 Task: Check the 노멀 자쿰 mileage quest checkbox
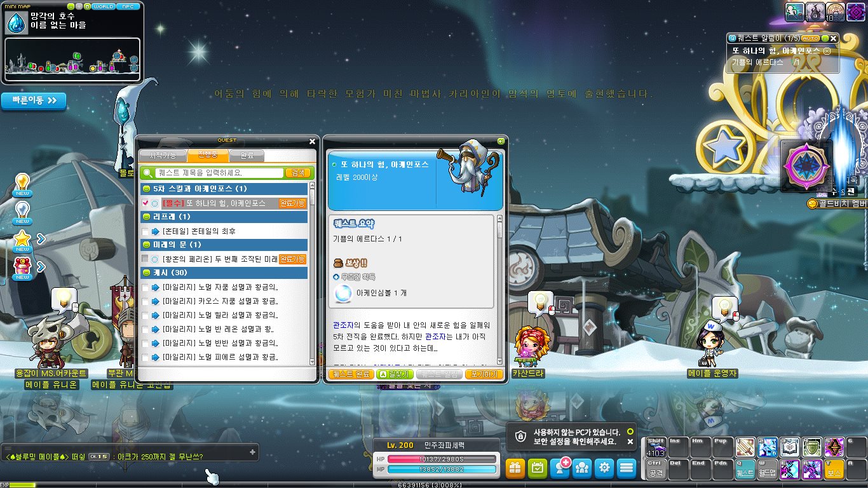pos(146,287)
